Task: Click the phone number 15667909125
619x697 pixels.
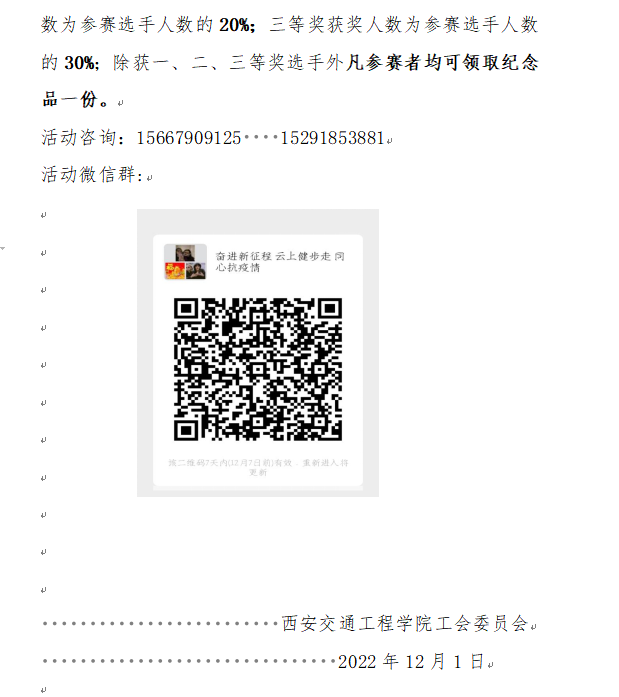Action: pyautogui.click(x=188, y=138)
